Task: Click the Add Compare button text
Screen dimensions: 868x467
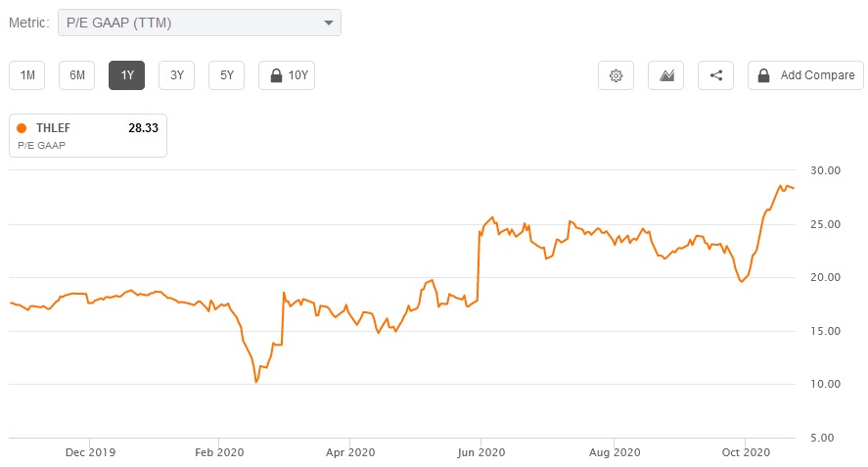Action: (817, 75)
